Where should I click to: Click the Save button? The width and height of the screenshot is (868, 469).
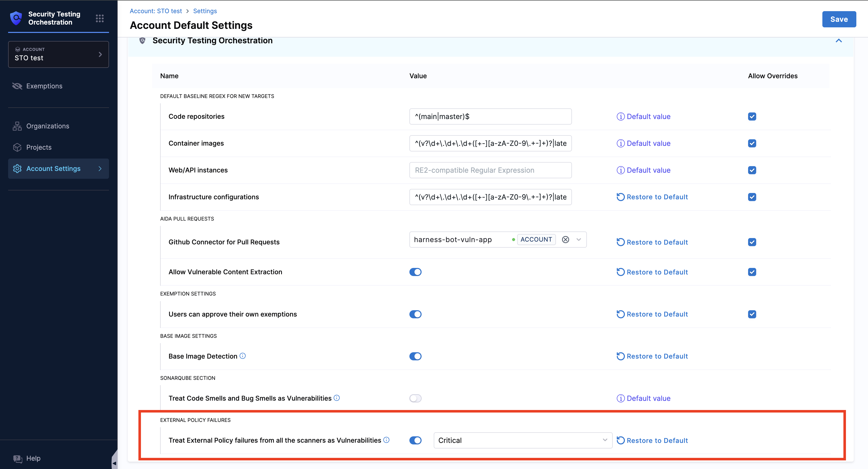click(x=839, y=19)
